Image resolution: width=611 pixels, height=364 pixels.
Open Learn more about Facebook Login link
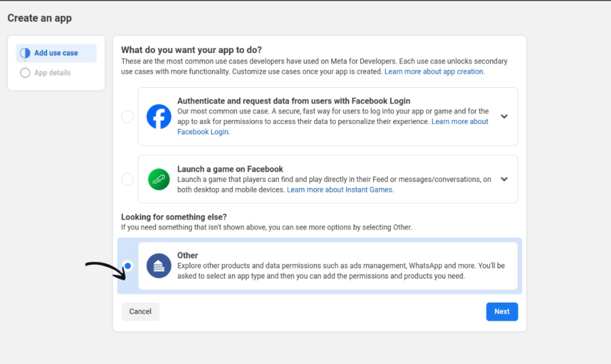333,127
